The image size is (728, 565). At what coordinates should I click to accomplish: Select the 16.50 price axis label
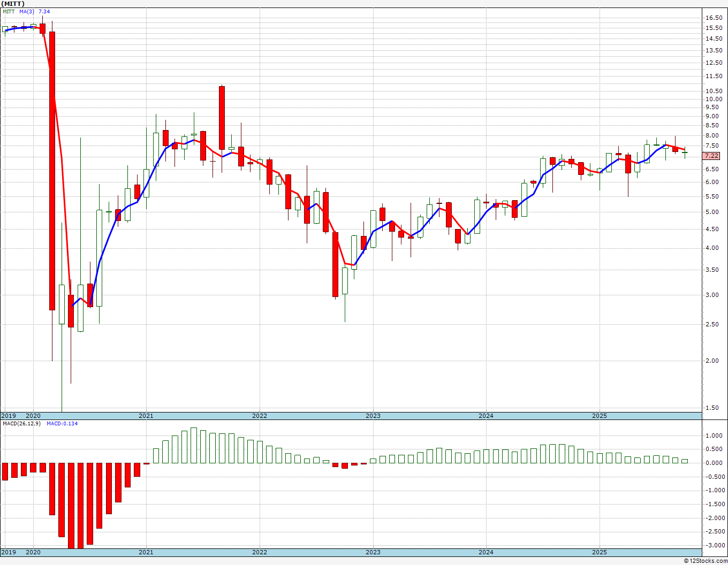714,18
